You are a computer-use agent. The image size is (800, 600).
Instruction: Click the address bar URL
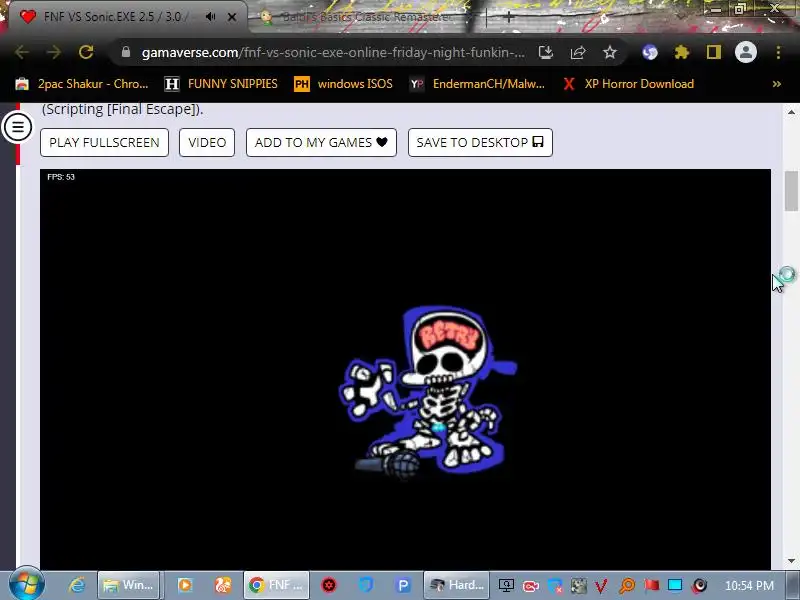tap(333, 53)
